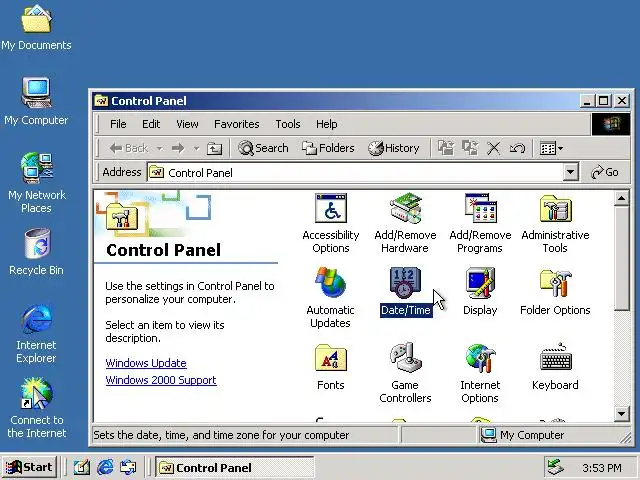Select My Network Places desktop icon
This screenshot has width=640, height=480.
coord(36,183)
